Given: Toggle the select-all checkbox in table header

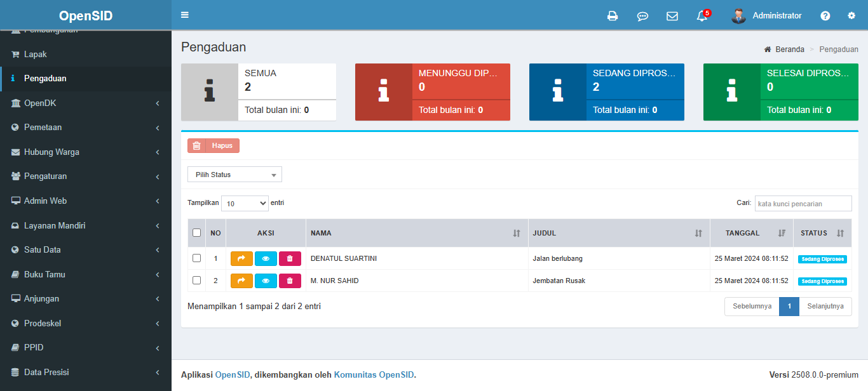Looking at the screenshot, I should click(x=197, y=233).
